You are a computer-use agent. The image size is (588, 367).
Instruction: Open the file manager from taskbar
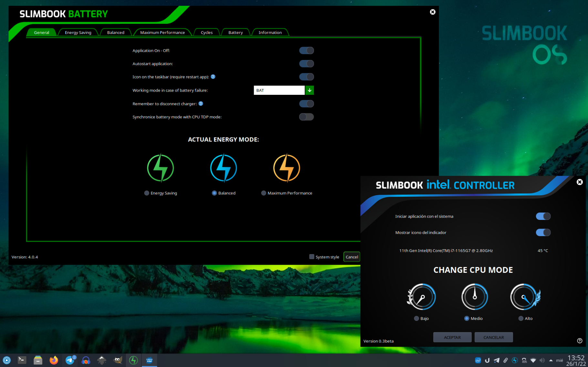38,360
